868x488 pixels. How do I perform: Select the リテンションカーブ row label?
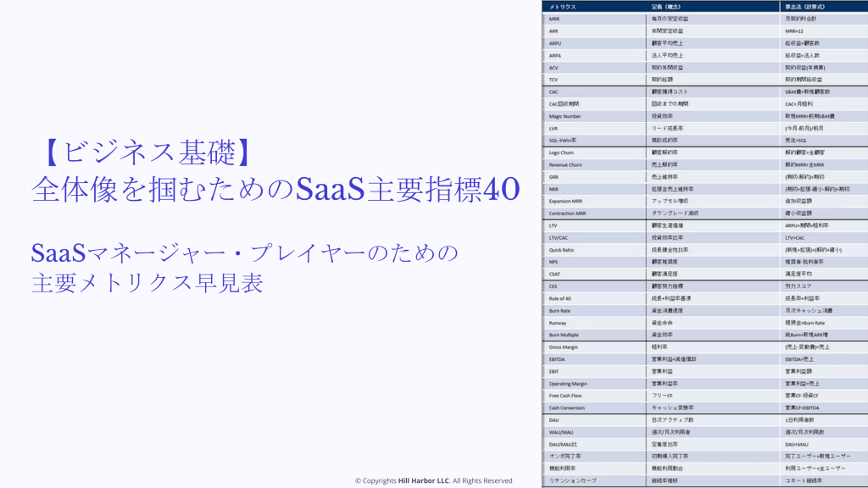pyautogui.click(x=572, y=480)
